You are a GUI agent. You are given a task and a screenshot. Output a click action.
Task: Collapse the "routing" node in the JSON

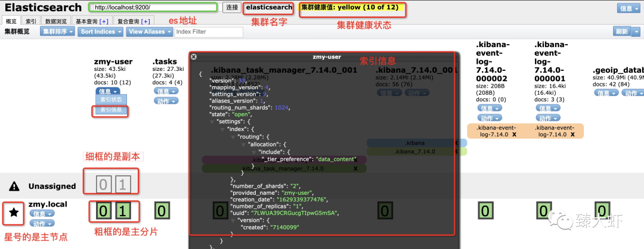point(232,136)
